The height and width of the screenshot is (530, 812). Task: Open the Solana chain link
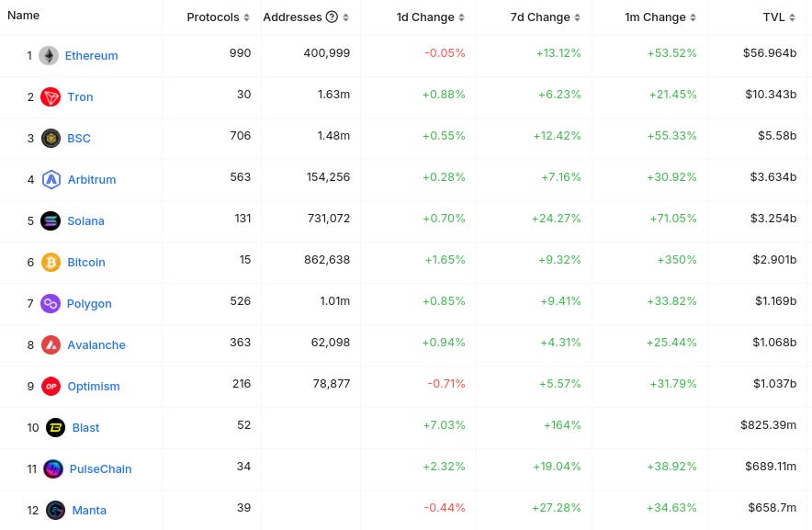tap(85, 221)
